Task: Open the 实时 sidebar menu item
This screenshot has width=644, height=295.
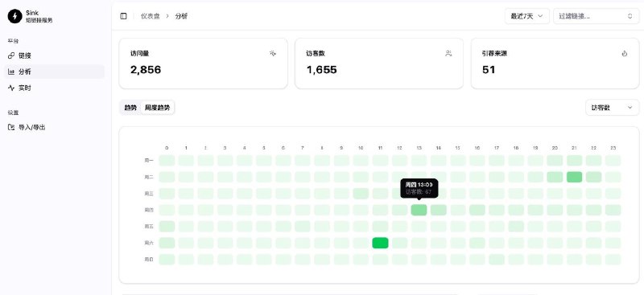Action: tap(54, 88)
